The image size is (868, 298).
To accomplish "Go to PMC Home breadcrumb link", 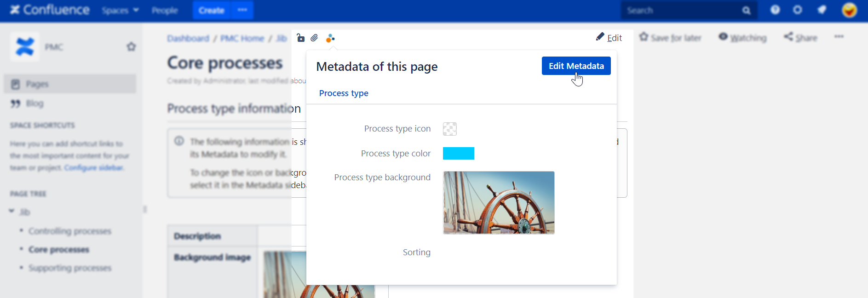I will click(x=242, y=38).
